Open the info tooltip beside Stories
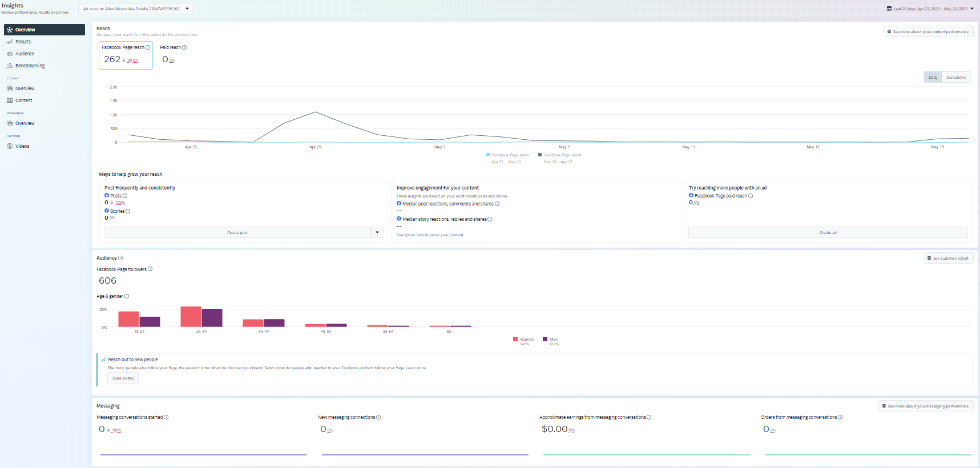The image size is (980, 468). click(x=128, y=211)
